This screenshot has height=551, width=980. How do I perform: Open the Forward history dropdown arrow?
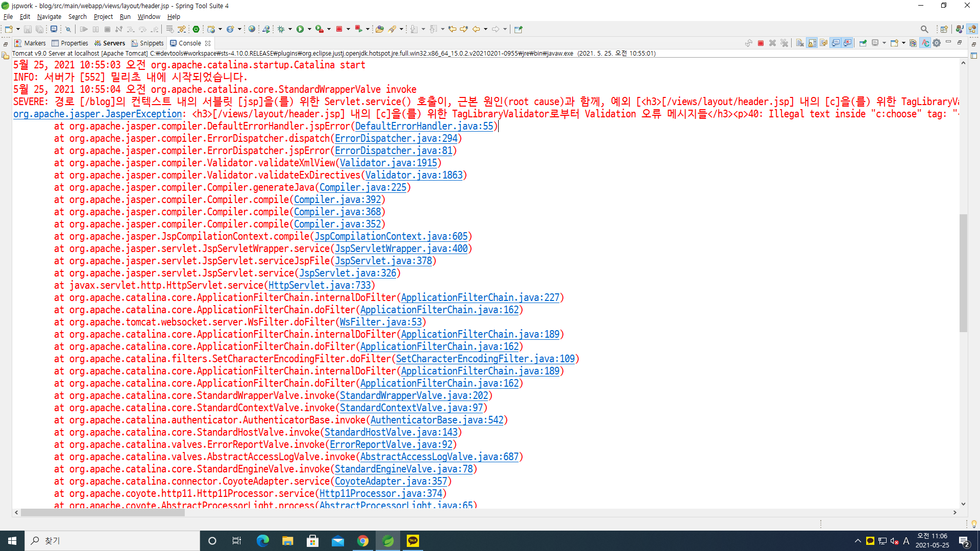[x=505, y=29]
